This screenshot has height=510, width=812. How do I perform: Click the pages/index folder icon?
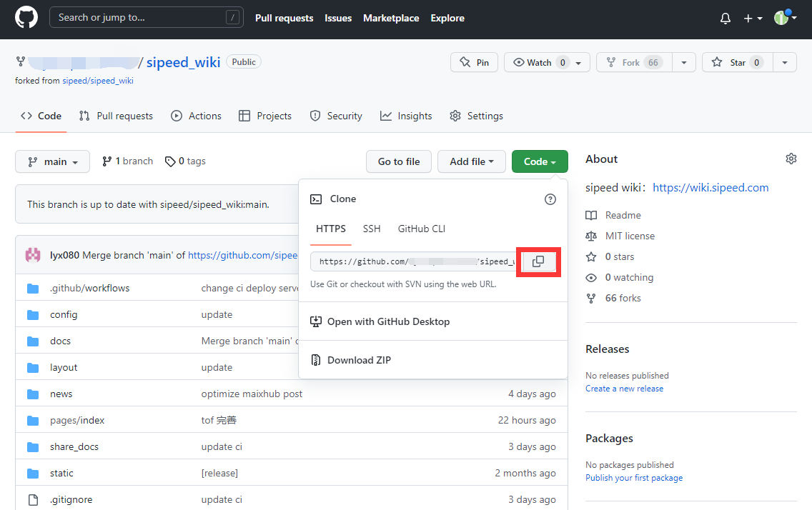33,421
